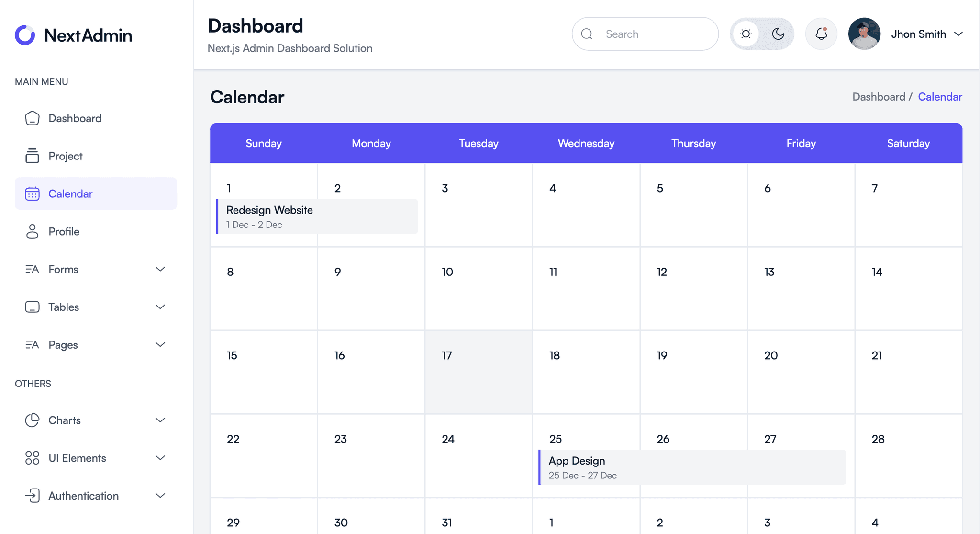Open notifications bell icon

coord(821,34)
